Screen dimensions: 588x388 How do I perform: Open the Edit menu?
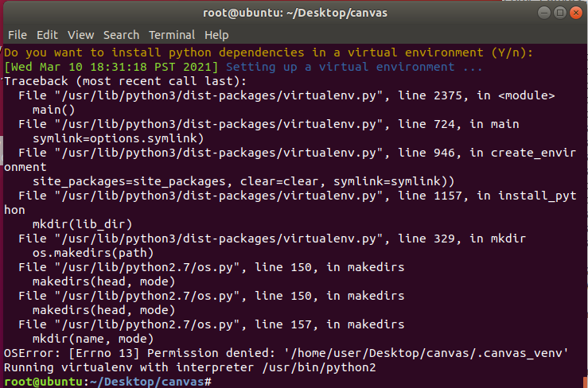[47, 35]
